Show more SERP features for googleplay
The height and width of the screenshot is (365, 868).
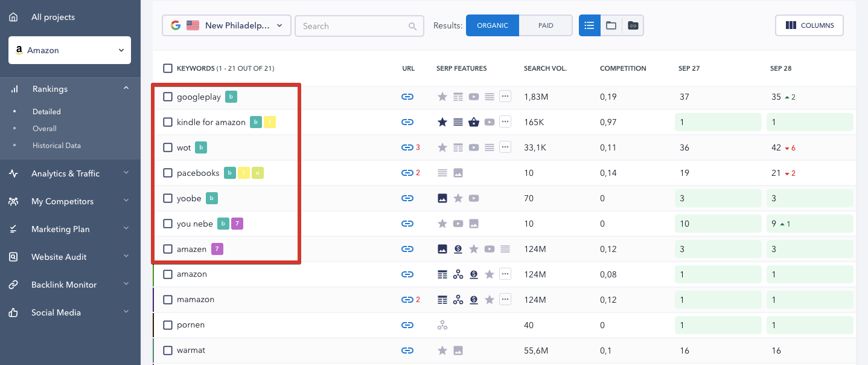(505, 97)
